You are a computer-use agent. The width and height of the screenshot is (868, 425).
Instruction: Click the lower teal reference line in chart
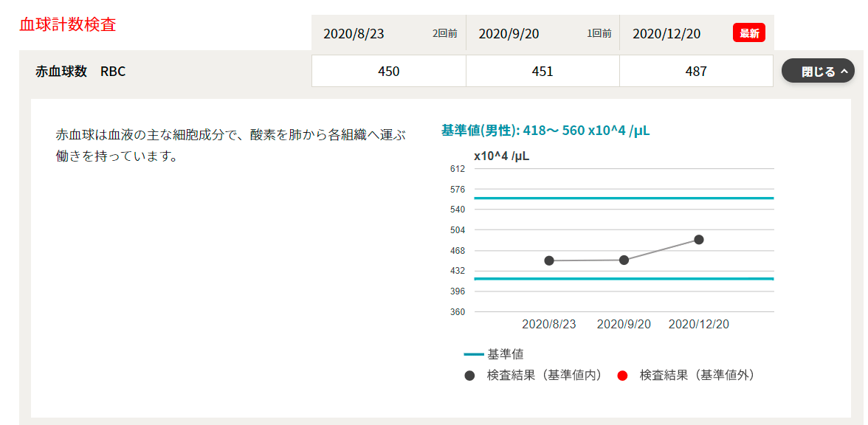(x=624, y=279)
